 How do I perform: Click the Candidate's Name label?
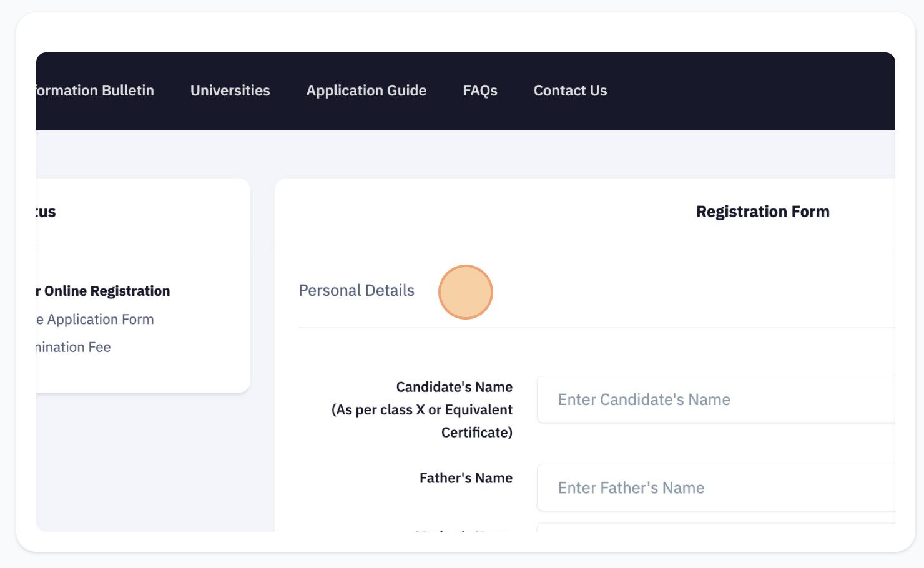(x=422, y=409)
